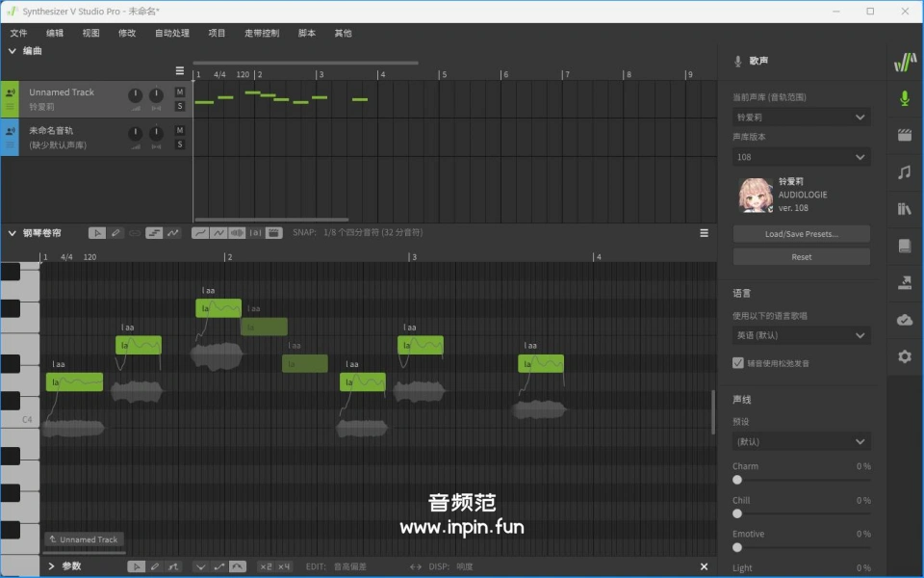
Task: Open the Settings gear in right sidebar
Action: [905, 356]
